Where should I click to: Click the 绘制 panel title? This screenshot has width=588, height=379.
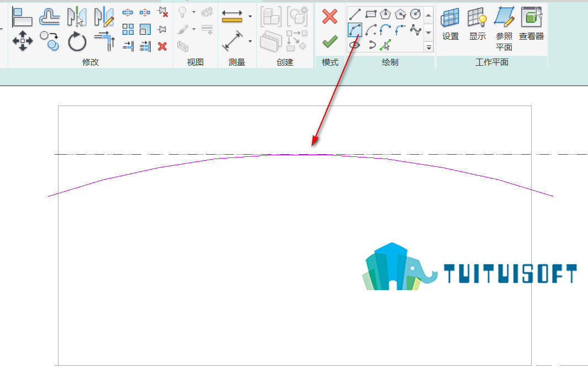390,62
